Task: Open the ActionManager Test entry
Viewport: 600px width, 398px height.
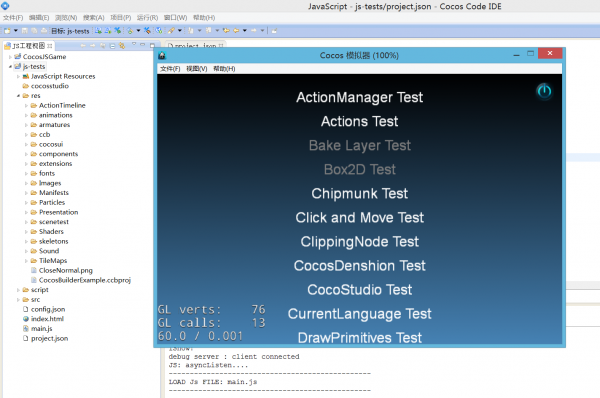Action: click(x=359, y=97)
